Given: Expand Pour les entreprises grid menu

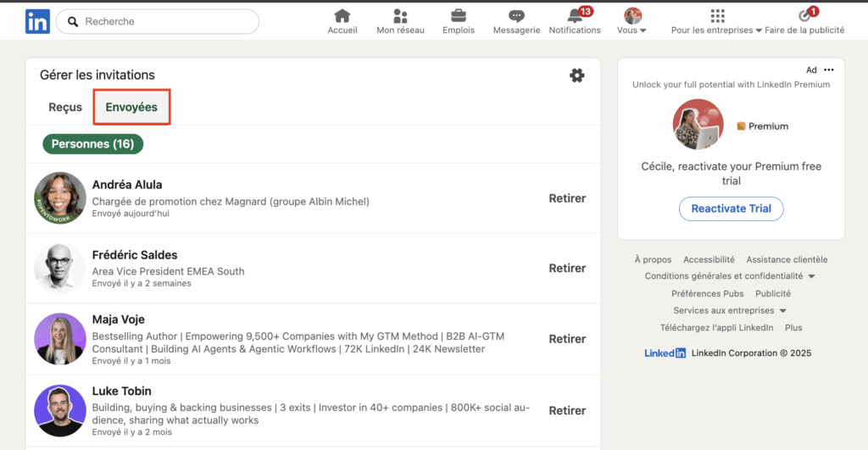Looking at the screenshot, I should point(717,21).
